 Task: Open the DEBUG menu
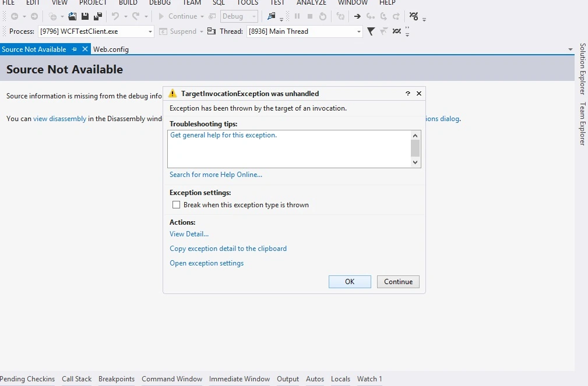point(160,3)
